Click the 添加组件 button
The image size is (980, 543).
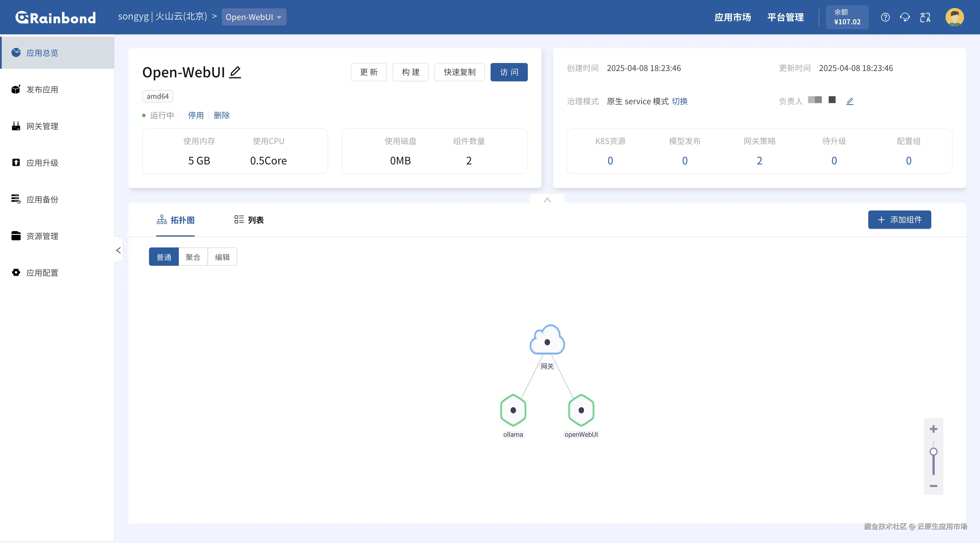[x=899, y=220]
